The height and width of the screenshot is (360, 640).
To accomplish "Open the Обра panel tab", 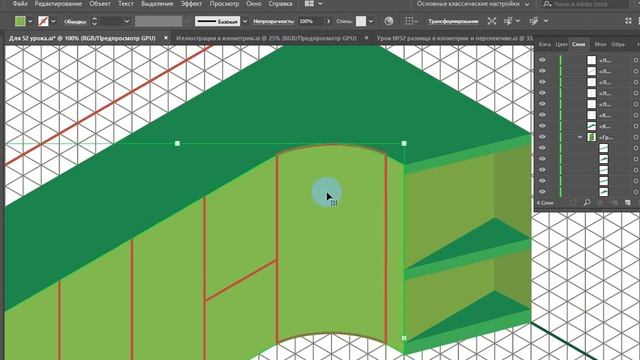I will [x=618, y=44].
